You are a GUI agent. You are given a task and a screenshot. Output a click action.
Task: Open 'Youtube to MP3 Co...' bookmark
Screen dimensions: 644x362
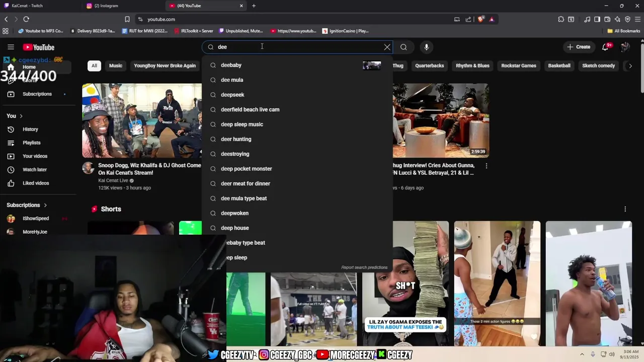(40, 31)
